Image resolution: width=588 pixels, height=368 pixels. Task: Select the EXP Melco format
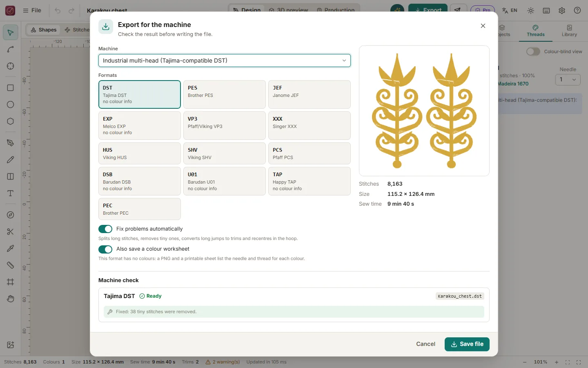tap(140, 126)
